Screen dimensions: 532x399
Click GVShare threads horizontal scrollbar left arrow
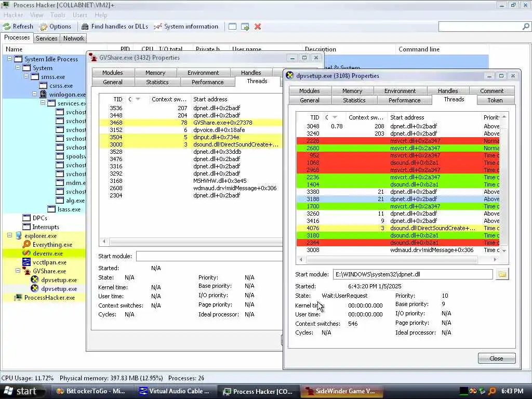(104, 241)
